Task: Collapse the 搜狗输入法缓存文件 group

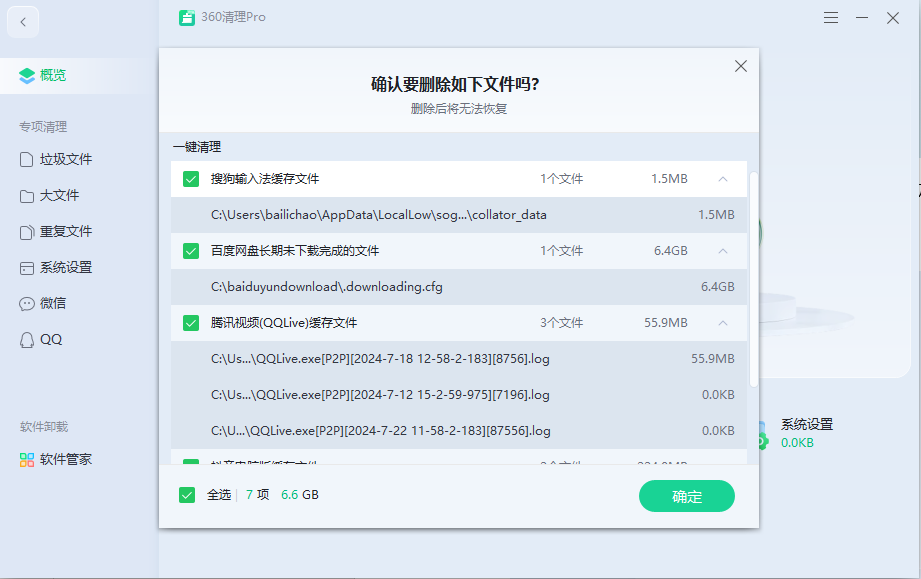Action: pos(723,179)
